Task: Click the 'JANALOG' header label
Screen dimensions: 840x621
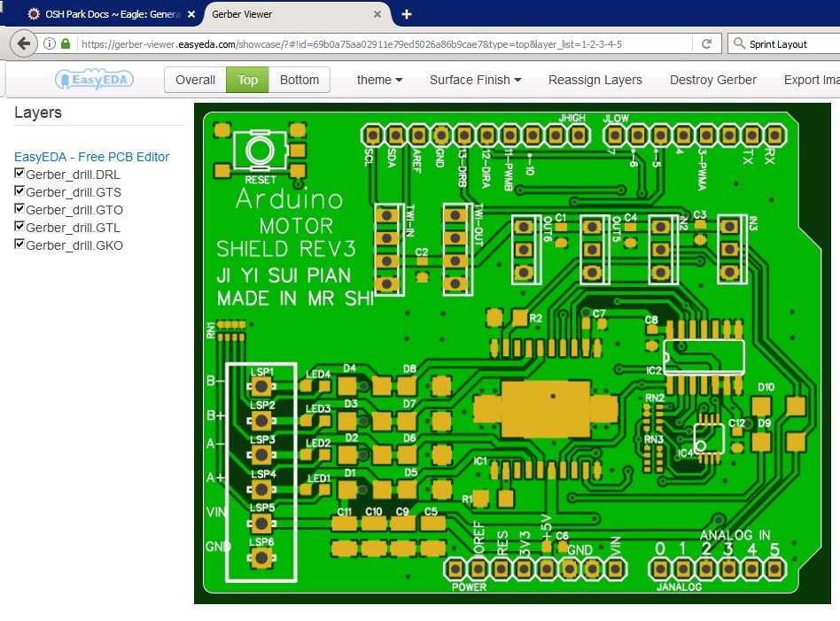Action: 679,587
